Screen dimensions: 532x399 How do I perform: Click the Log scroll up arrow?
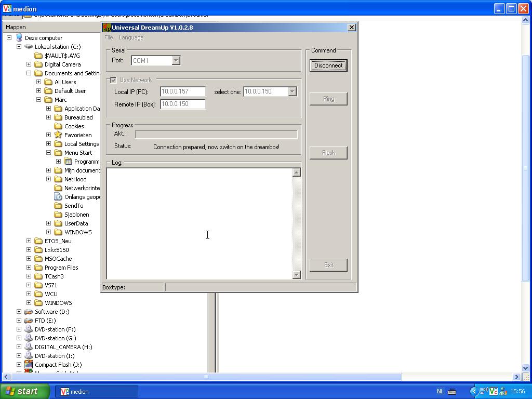click(296, 172)
